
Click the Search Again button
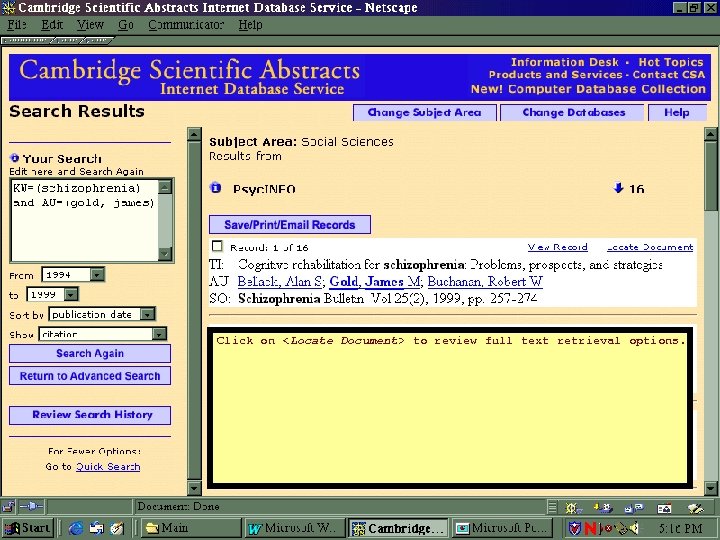[x=90, y=354]
